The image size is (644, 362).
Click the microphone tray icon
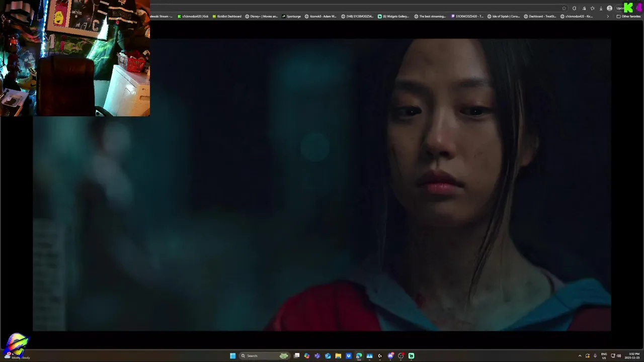595,356
